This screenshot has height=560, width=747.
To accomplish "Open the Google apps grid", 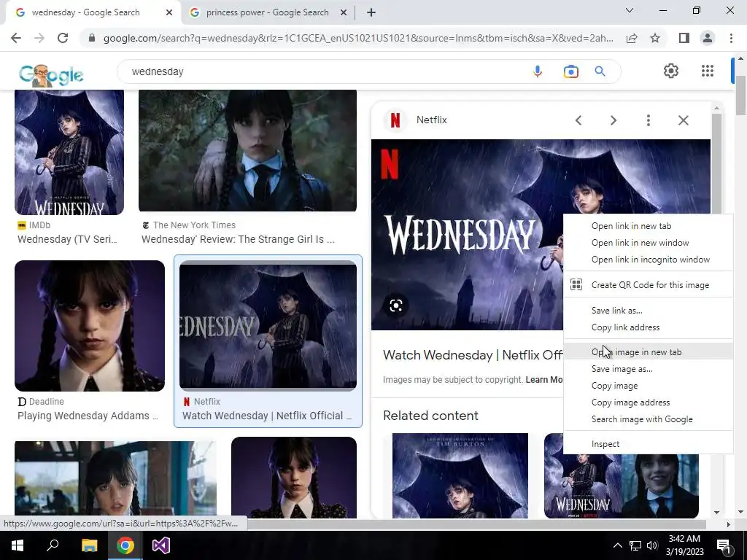I will [x=708, y=71].
